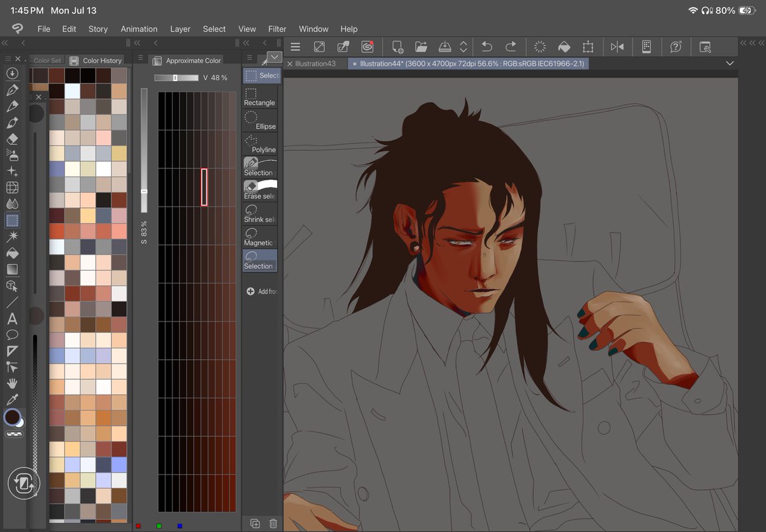
Task: Select the Fill bucket tool in toolbar
Action: 12,253
